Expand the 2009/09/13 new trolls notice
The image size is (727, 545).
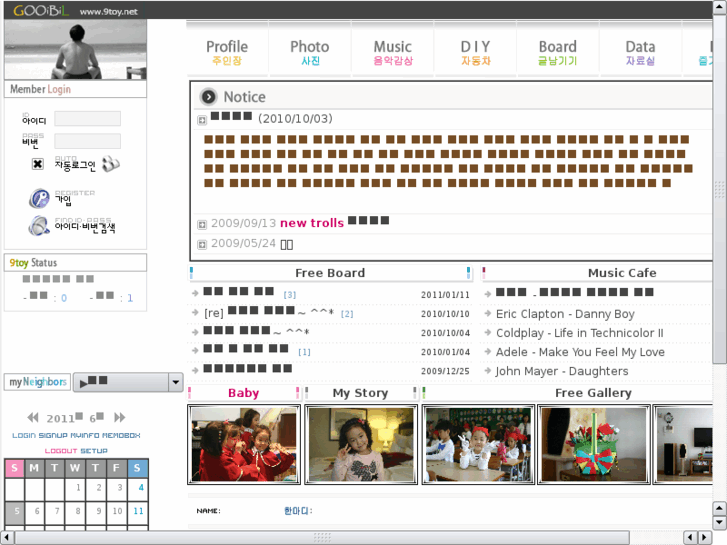[202, 224]
